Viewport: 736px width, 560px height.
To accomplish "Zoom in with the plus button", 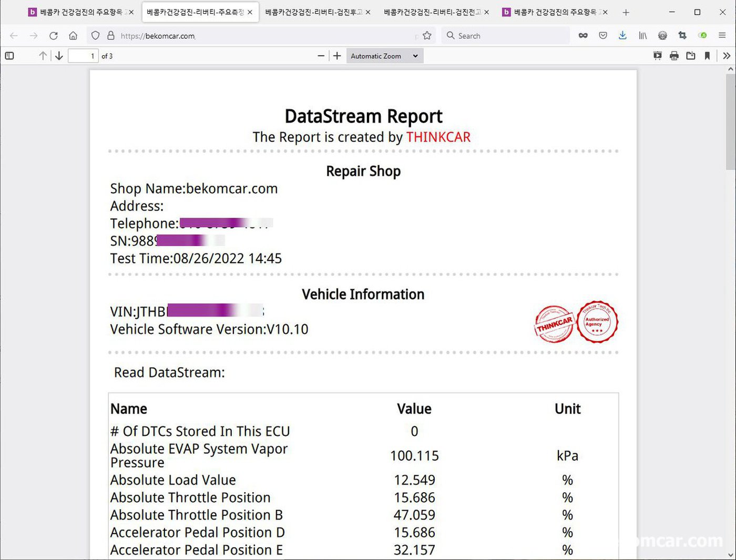I will tap(337, 56).
